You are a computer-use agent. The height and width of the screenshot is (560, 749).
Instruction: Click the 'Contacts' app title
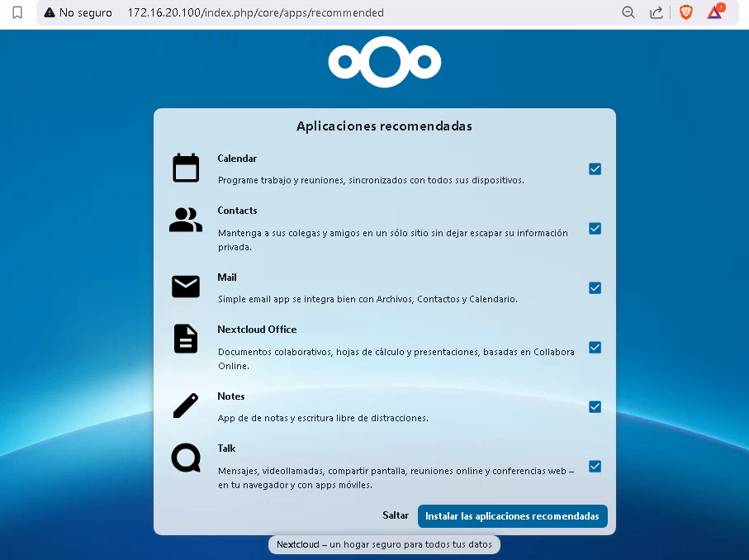(x=237, y=211)
